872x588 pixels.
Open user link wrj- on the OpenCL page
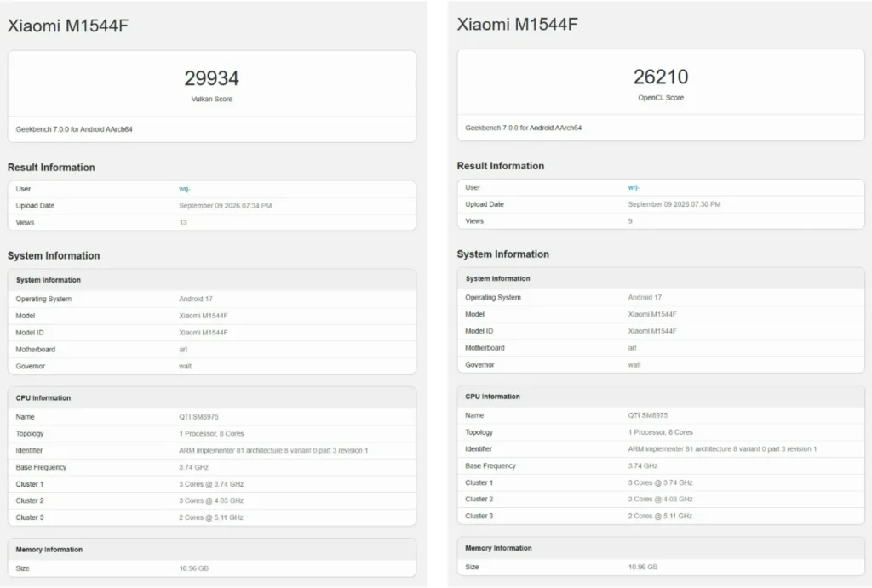pyautogui.click(x=634, y=187)
